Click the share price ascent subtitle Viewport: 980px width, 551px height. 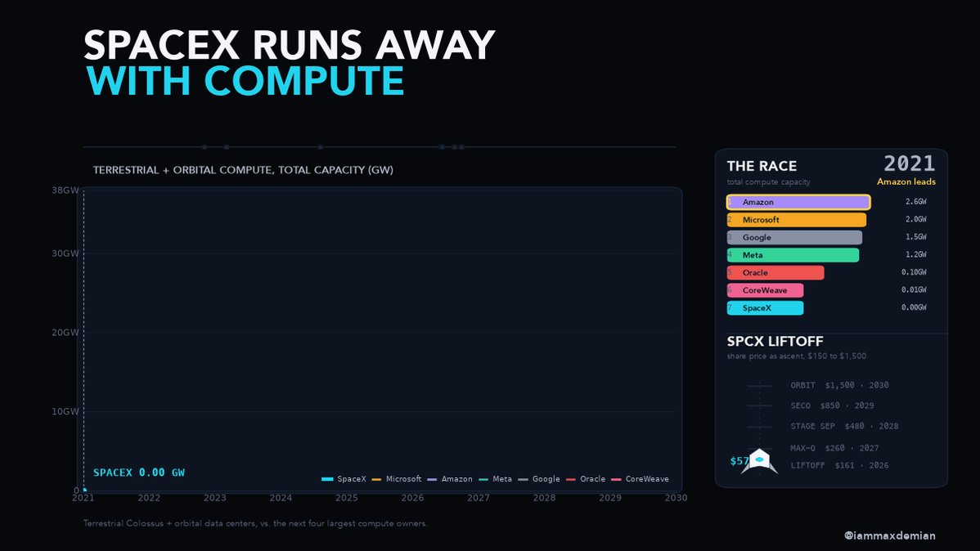coord(797,356)
